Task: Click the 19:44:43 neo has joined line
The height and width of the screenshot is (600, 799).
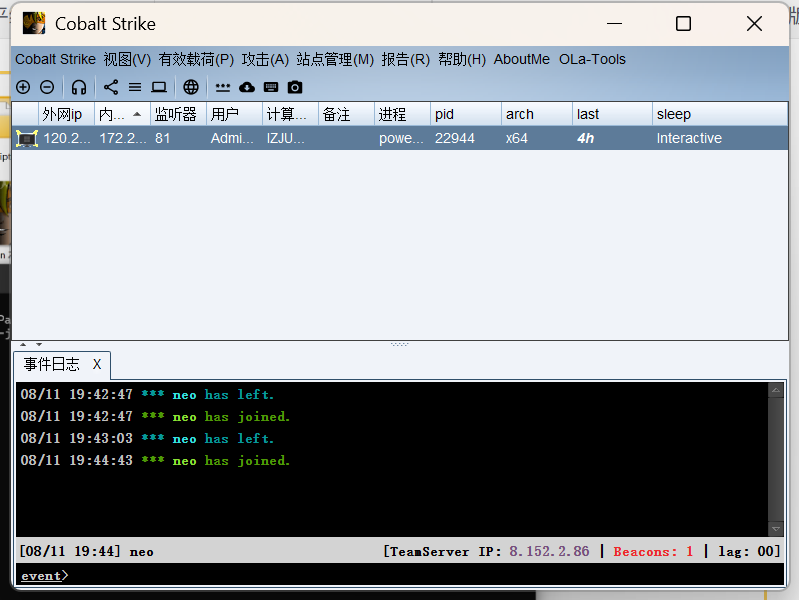Action: (x=155, y=461)
